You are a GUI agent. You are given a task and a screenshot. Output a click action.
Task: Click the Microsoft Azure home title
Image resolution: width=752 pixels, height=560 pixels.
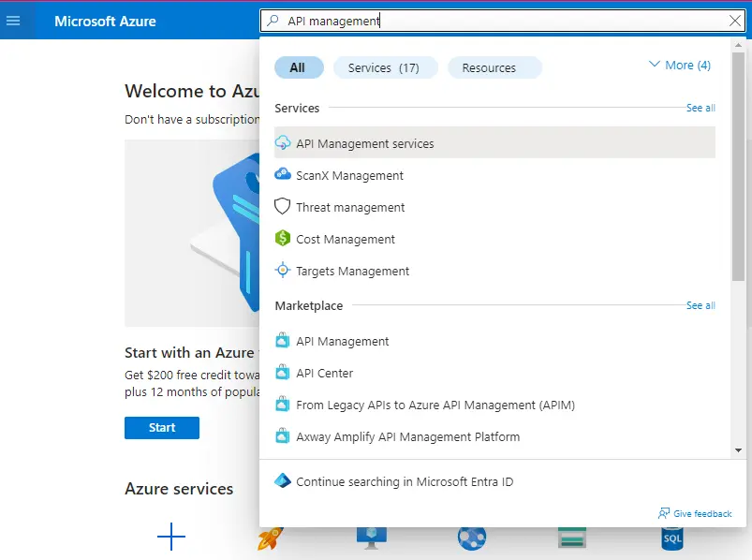(x=105, y=22)
